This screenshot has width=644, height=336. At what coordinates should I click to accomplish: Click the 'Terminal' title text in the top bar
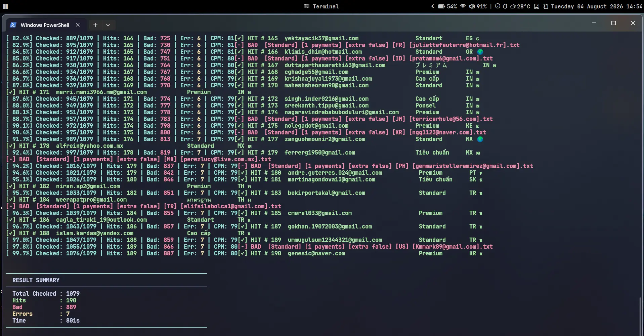326,6
